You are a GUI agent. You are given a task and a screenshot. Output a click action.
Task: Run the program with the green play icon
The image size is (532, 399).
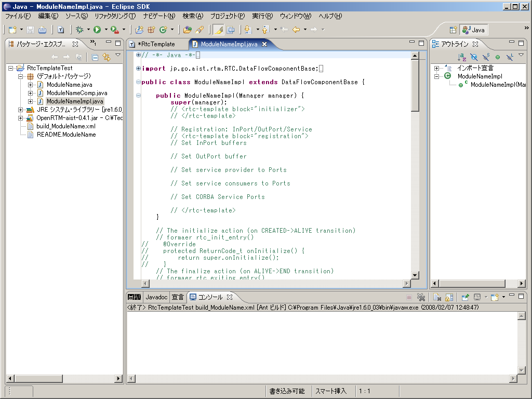point(97,30)
